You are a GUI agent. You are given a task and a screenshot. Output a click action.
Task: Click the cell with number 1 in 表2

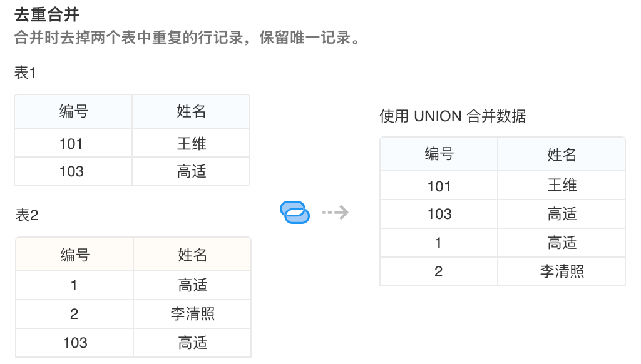74,286
